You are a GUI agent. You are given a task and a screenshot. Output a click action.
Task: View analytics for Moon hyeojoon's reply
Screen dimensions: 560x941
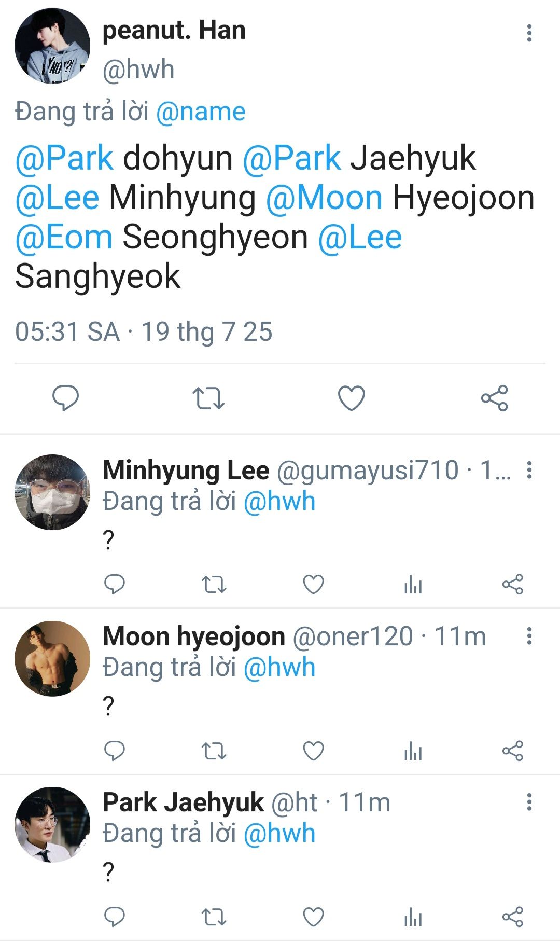click(413, 751)
